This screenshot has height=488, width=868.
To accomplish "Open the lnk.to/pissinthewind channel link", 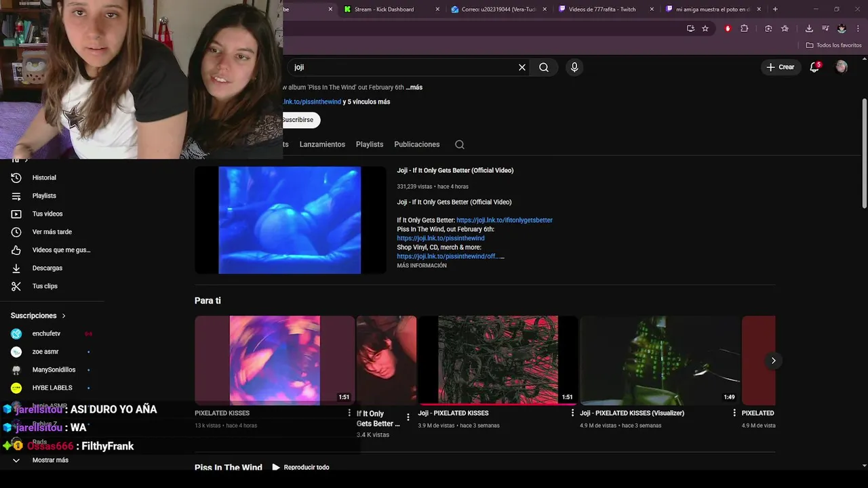I will 312,102.
